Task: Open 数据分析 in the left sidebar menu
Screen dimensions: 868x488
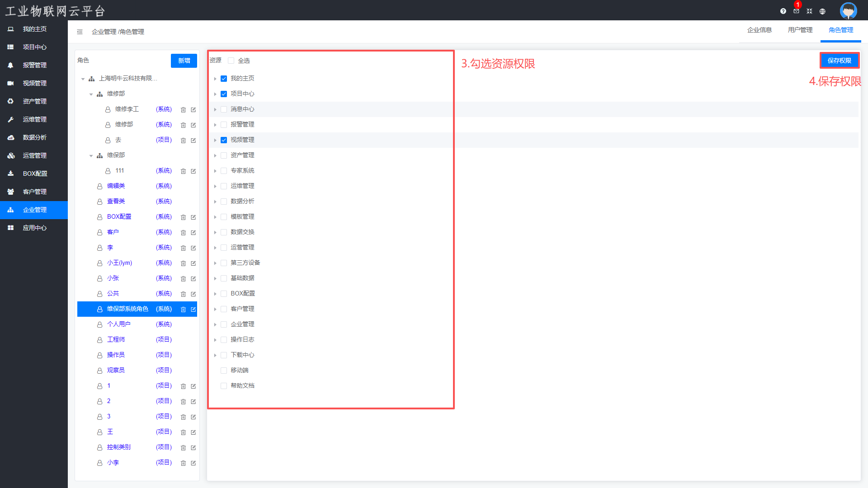Action: pyautogui.click(x=34, y=137)
